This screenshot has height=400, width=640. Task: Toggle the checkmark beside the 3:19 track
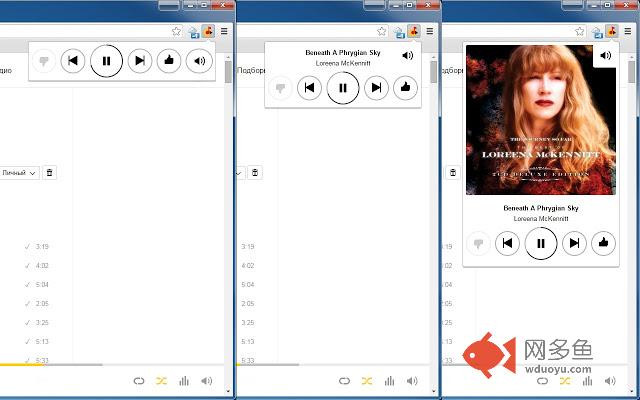[x=27, y=246]
